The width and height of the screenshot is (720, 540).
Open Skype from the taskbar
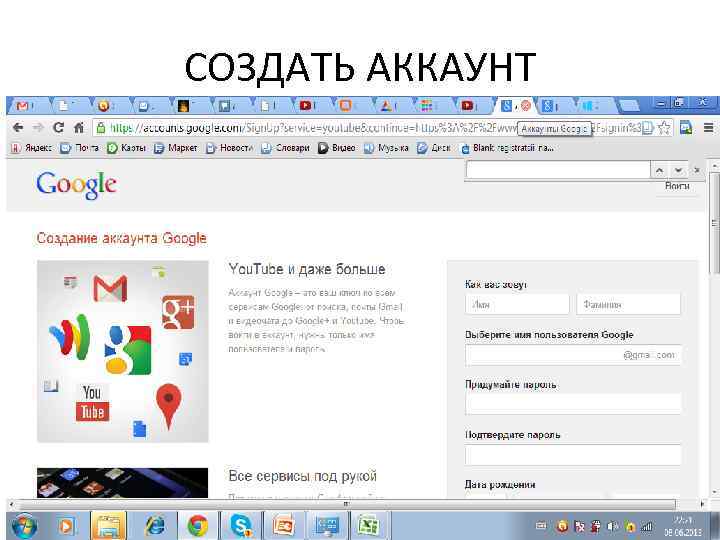[241, 526]
